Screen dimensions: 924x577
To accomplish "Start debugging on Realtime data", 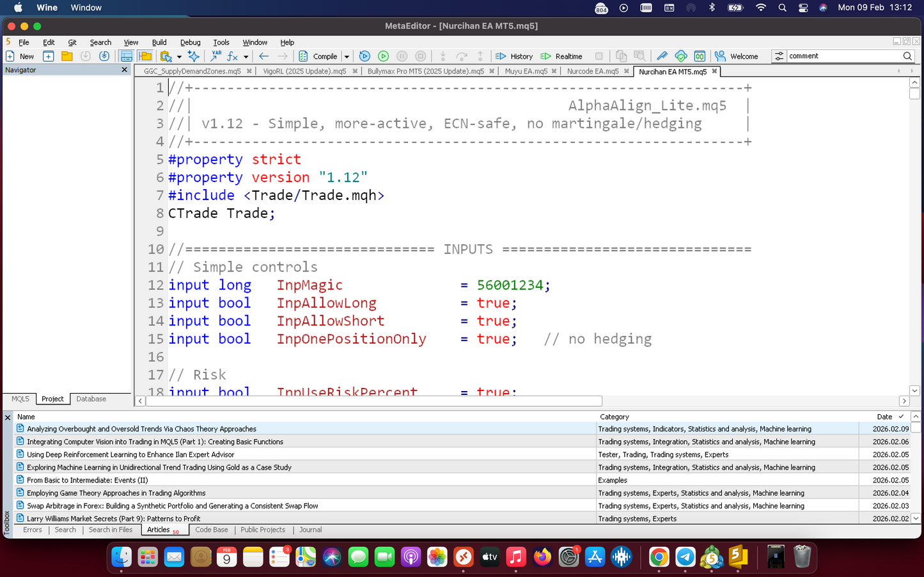I will pos(561,56).
